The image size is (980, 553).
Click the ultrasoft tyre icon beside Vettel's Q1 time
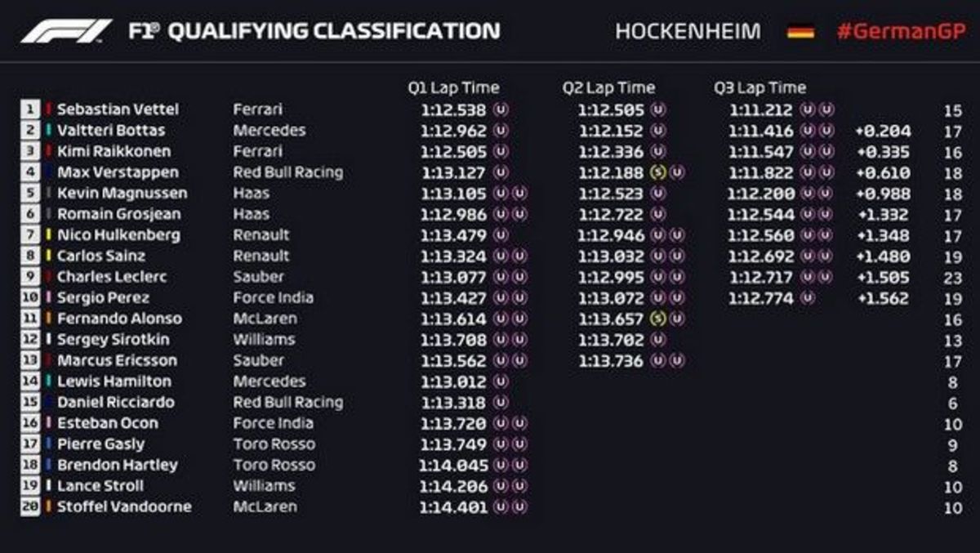pyautogui.click(x=501, y=109)
